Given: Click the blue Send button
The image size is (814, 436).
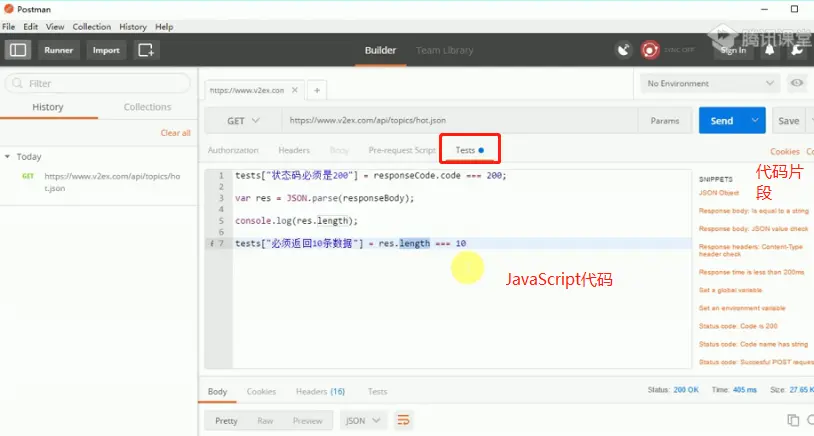Looking at the screenshot, I should coord(722,120).
